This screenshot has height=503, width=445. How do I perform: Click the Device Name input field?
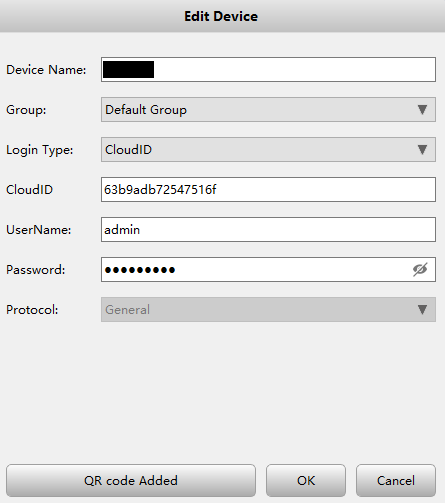click(x=268, y=69)
